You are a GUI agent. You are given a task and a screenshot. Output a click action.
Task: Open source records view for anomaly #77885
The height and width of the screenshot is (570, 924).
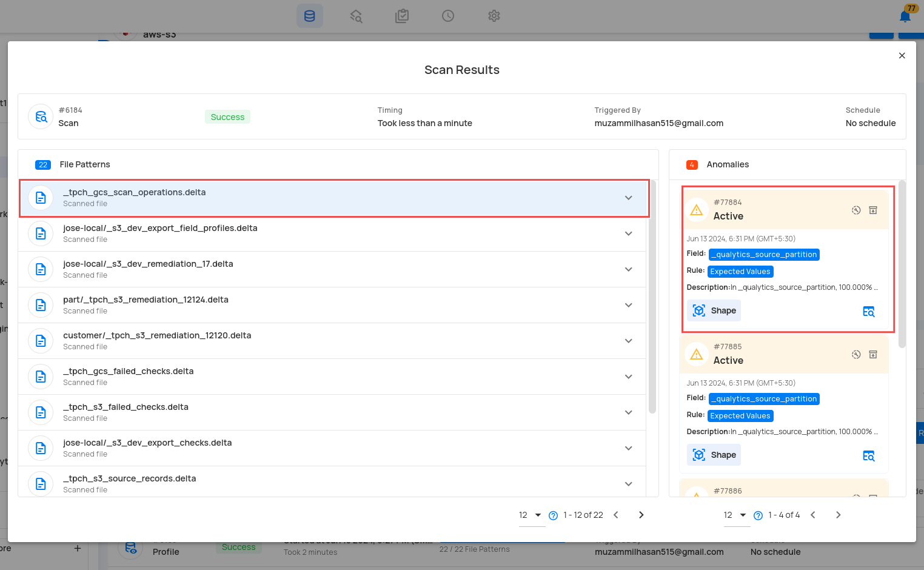869,456
